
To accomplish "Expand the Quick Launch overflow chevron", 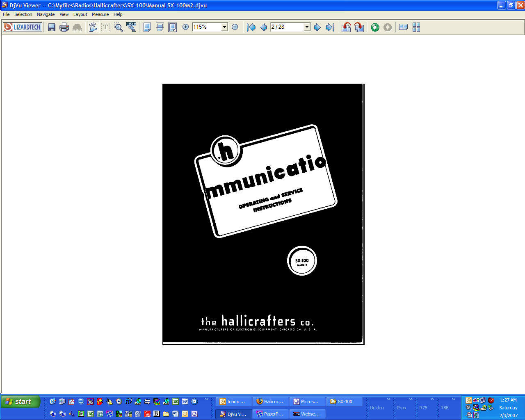I will (x=207, y=399).
